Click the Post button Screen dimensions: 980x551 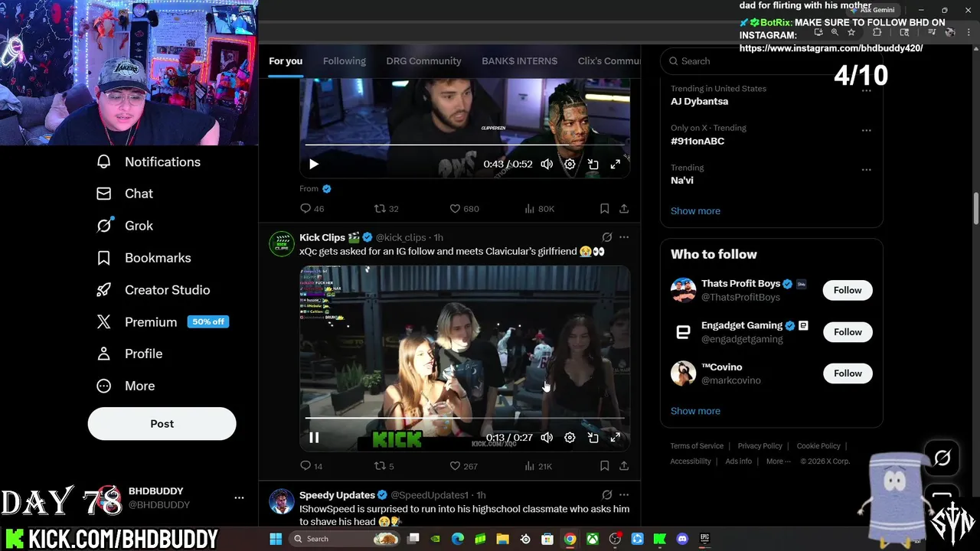(x=162, y=423)
